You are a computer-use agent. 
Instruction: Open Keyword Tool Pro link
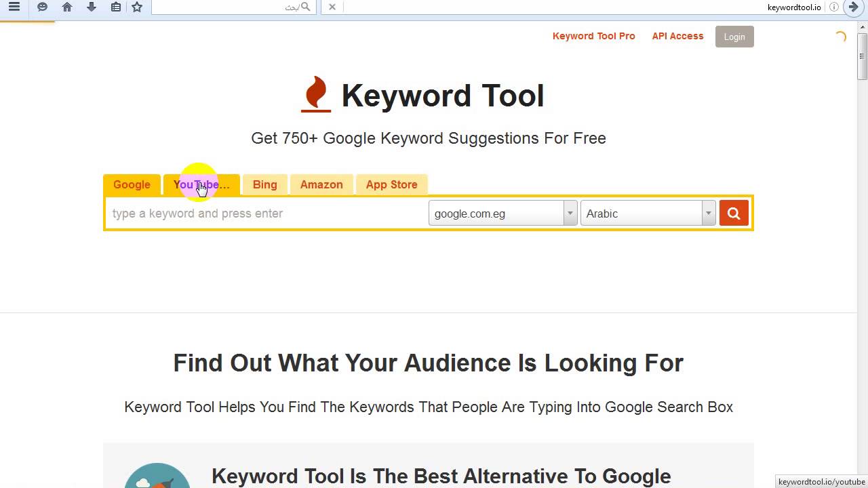pos(593,36)
